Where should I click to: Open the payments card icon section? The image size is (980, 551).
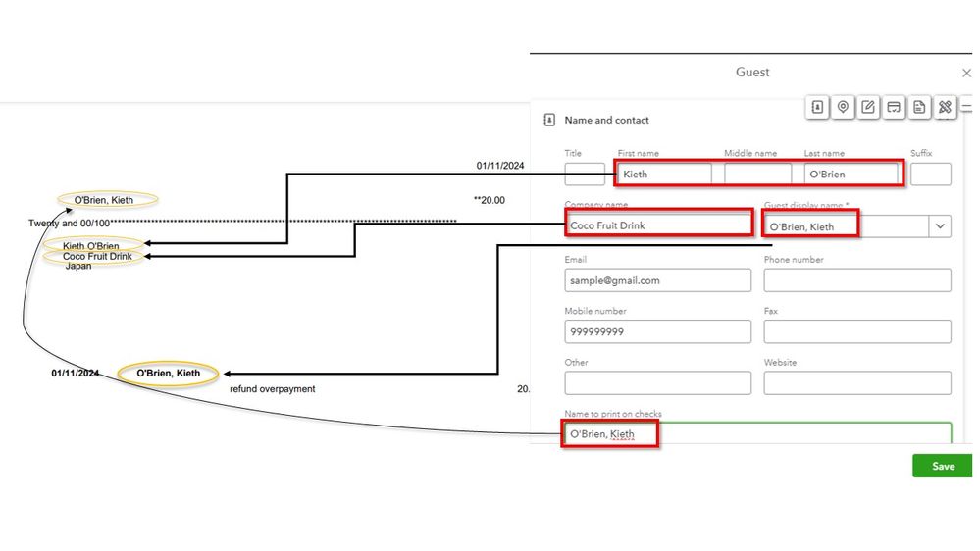(x=894, y=107)
